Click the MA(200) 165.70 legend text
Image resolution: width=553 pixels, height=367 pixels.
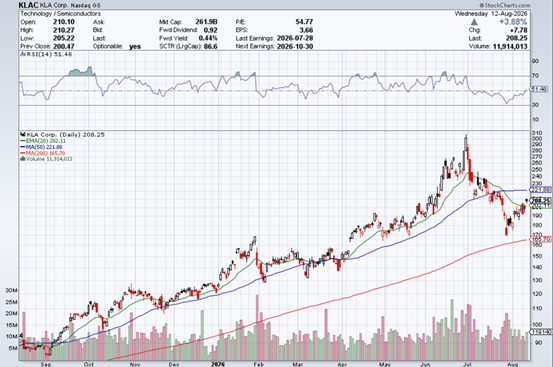[x=45, y=153]
